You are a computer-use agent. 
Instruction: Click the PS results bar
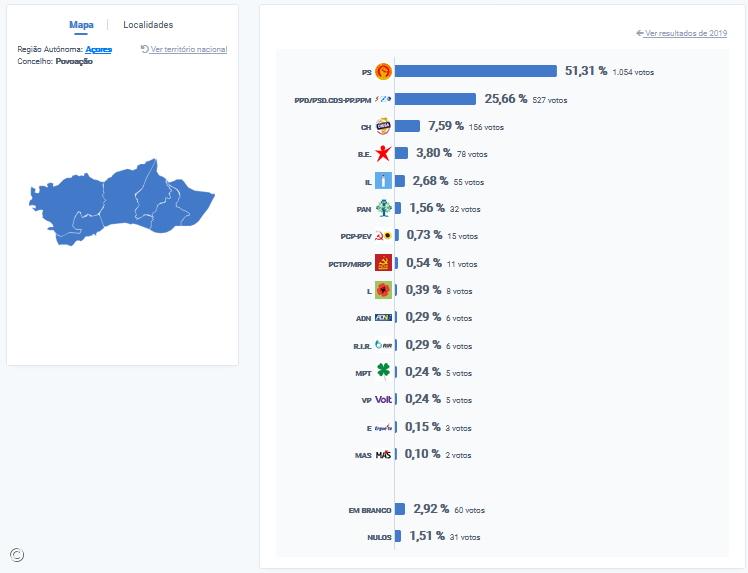point(476,71)
